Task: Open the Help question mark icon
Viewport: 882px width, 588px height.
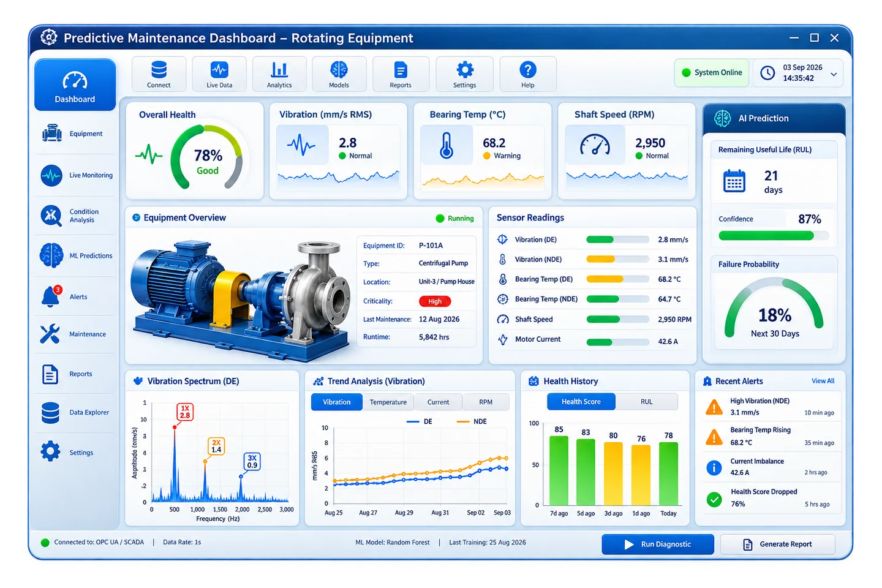Action: click(x=528, y=74)
